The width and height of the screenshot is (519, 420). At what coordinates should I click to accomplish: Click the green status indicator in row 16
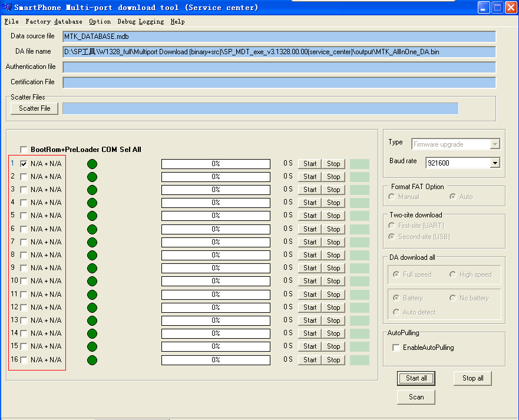point(92,360)
